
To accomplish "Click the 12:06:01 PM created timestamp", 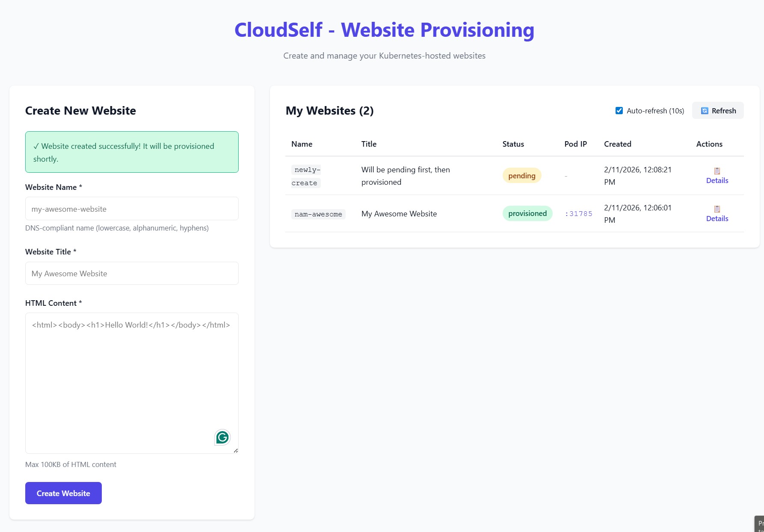I will [638, 214].
